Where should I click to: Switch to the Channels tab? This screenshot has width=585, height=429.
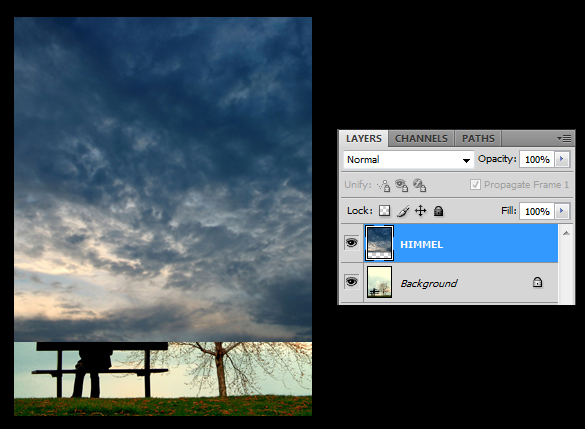tap(421, 138)
